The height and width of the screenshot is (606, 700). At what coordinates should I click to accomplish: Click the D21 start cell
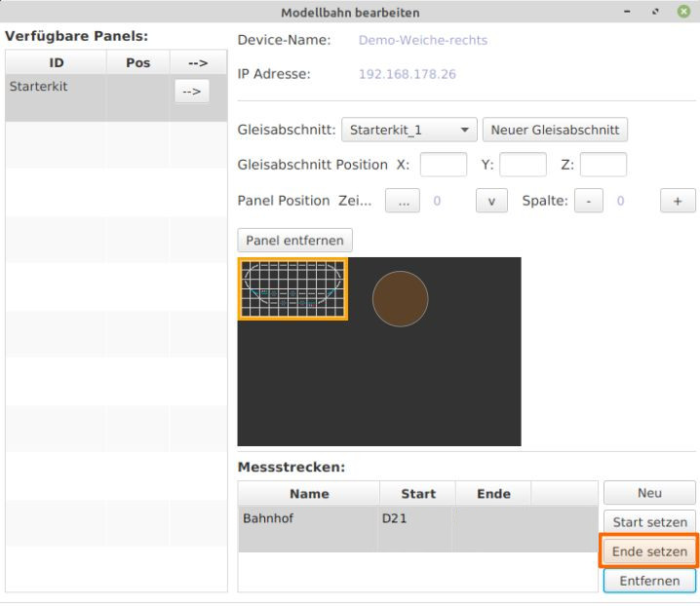pos(417,529)
